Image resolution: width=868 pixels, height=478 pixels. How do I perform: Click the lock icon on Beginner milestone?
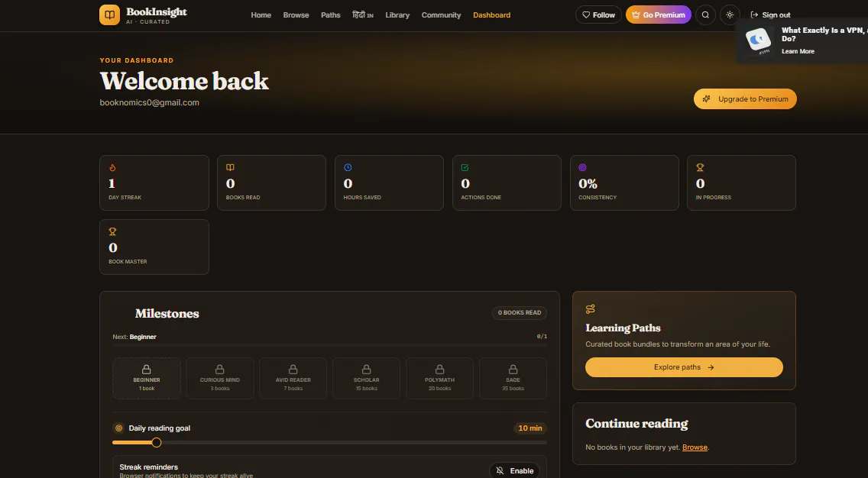click(147, 369)
